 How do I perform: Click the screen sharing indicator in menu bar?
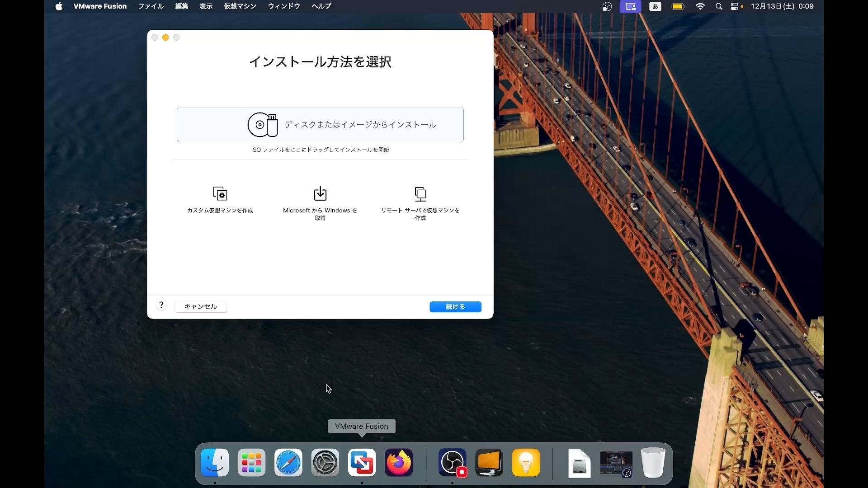point(630,6)
